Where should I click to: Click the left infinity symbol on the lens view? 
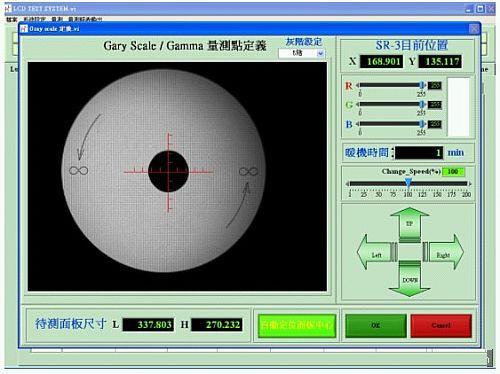click(78, 171)
